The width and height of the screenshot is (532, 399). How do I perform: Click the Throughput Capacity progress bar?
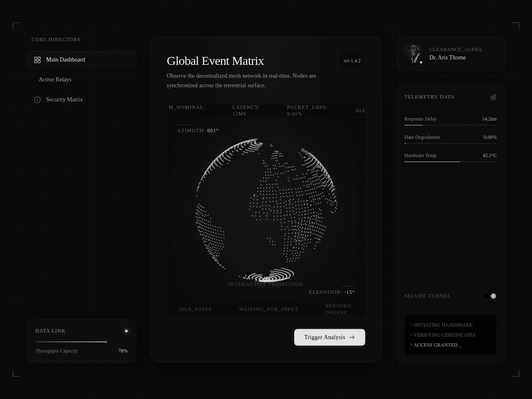click(x=81, y=342)
